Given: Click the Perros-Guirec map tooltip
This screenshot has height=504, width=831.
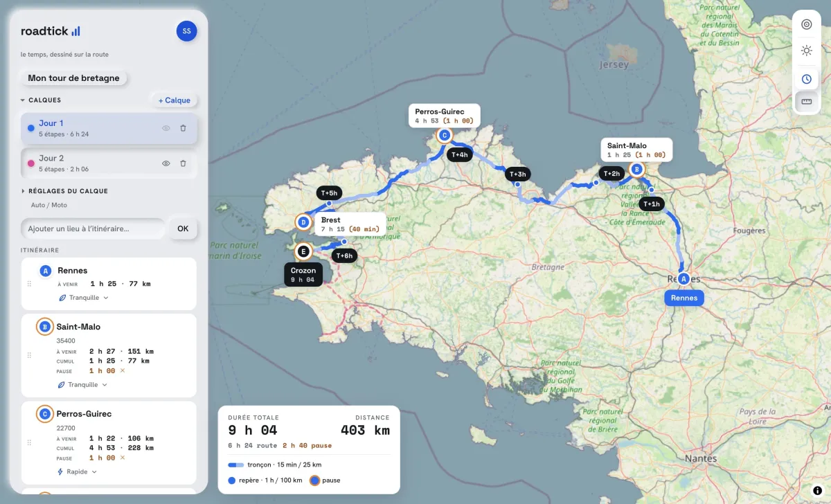Looking at the screenshot, I should 444,116.
